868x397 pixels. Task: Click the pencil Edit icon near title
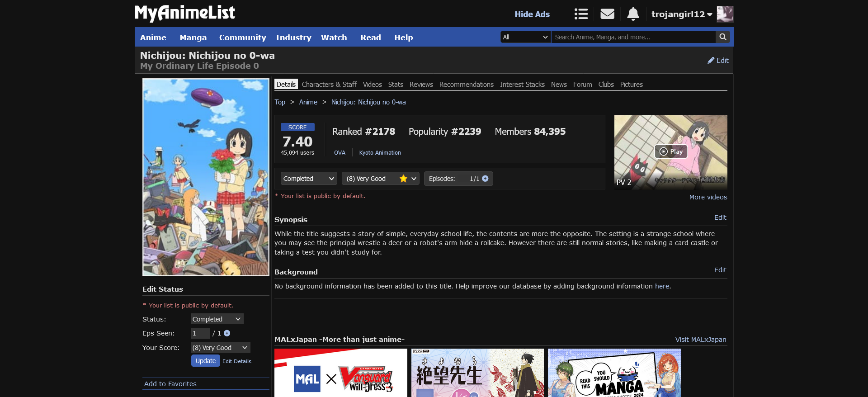(x=718, y=61)
